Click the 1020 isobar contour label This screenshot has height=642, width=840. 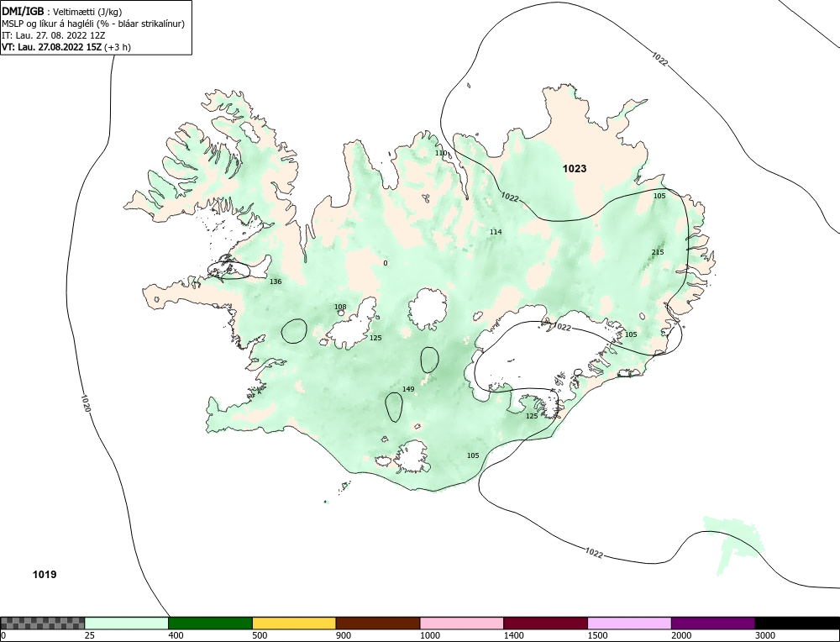tap(85, 403)
